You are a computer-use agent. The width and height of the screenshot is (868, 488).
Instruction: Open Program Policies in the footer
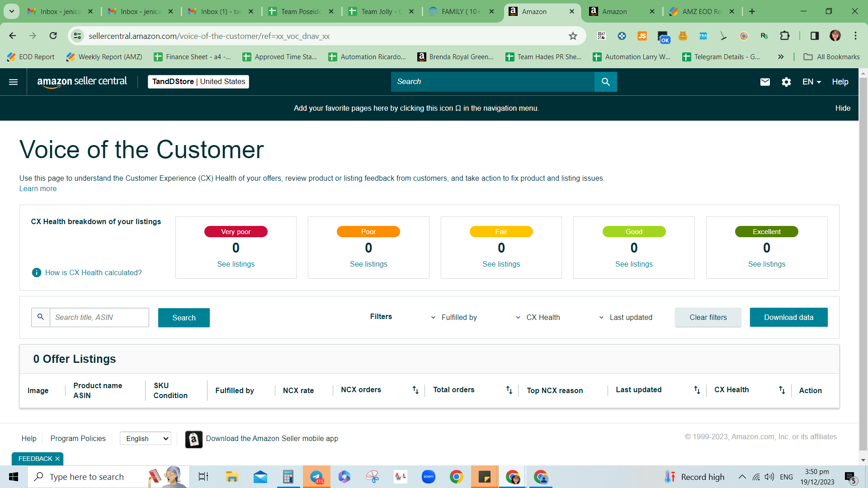pyautogui.click(x=78, y=438)
